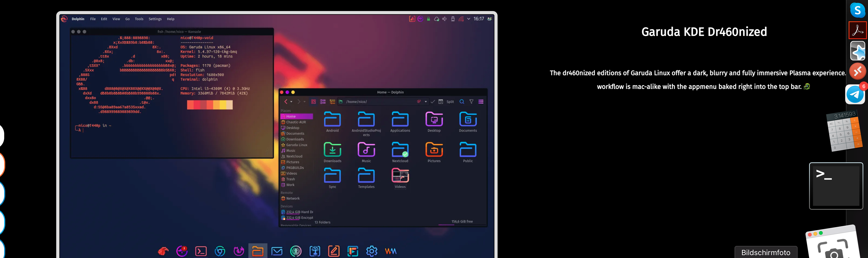Select Network under Remote in Places
This screenshot has width=868, height=258.
point(297,199)
